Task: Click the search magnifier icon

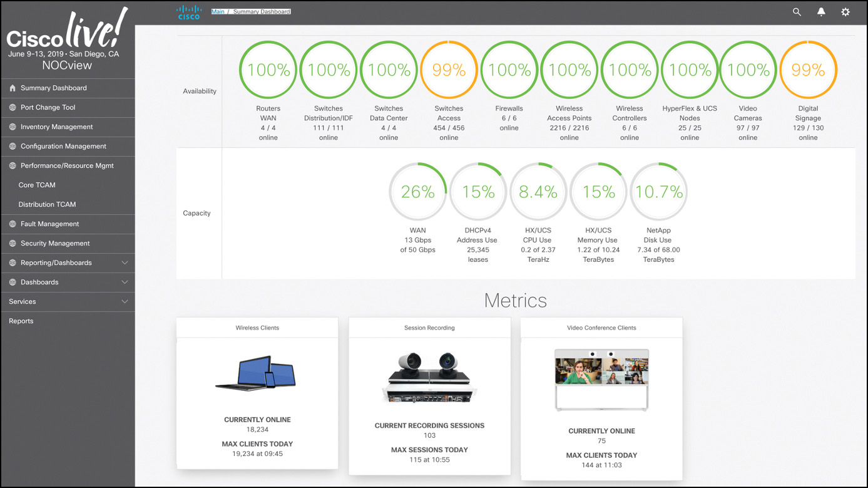Action: (x=797, y=12)
